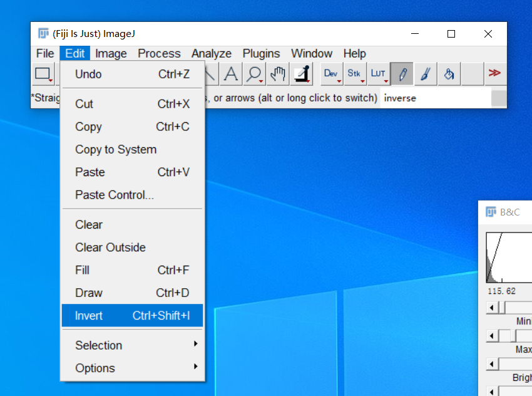Viewport: 532px width, 396px height.
Task: Click the ImageJ title bar icon
Action: [x=43, y=33]
